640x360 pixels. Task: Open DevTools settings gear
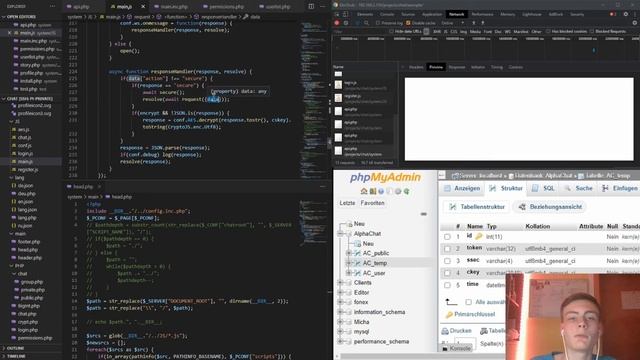coord(626,14)
